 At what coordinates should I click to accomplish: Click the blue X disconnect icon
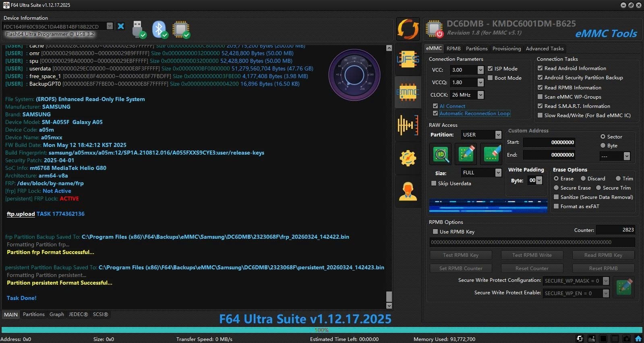pos(120,26)
